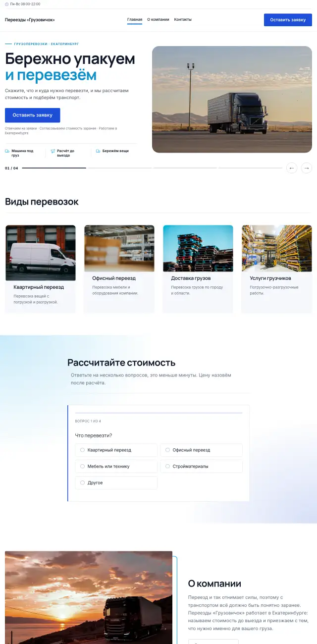The height and width of the screenshot is (644, 317).
Task: Click the Переезды «Грузовичок» logo link
Action: (x=30, y=20)
